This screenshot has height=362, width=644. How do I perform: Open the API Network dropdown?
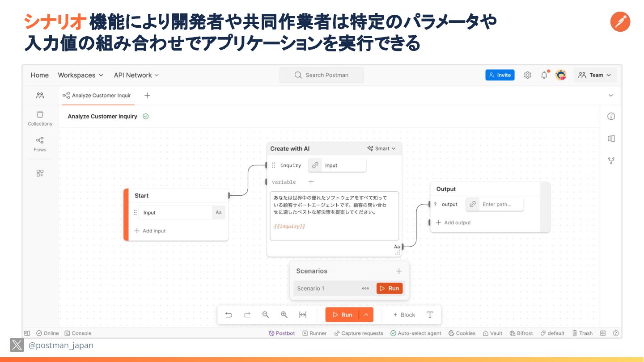click(136, 75)
